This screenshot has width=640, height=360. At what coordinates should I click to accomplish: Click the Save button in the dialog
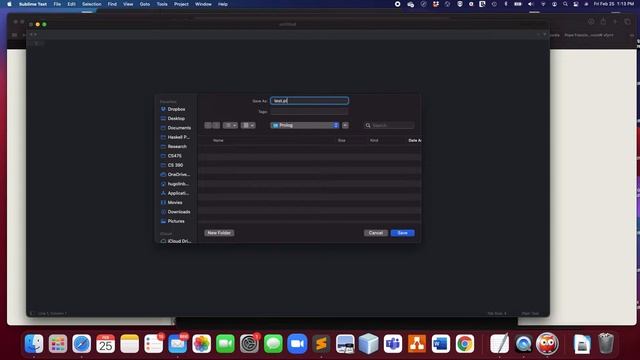[x=402, y=233]
